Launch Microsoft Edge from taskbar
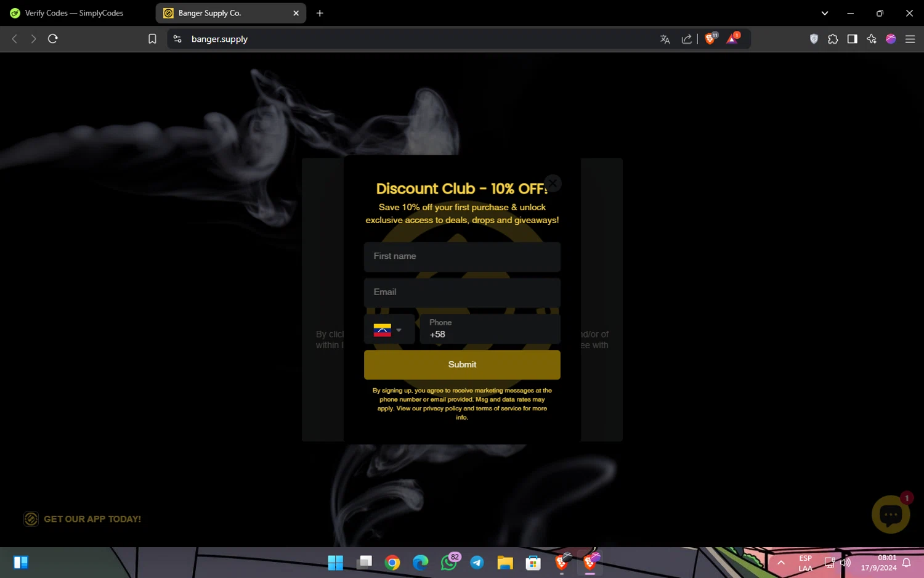This screenshot has width=924, height=578. coord(421,563)
